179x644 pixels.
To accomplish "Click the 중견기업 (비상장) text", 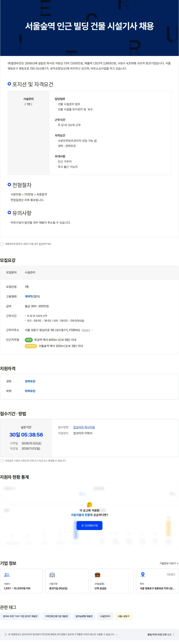I will tap(58, 589).
